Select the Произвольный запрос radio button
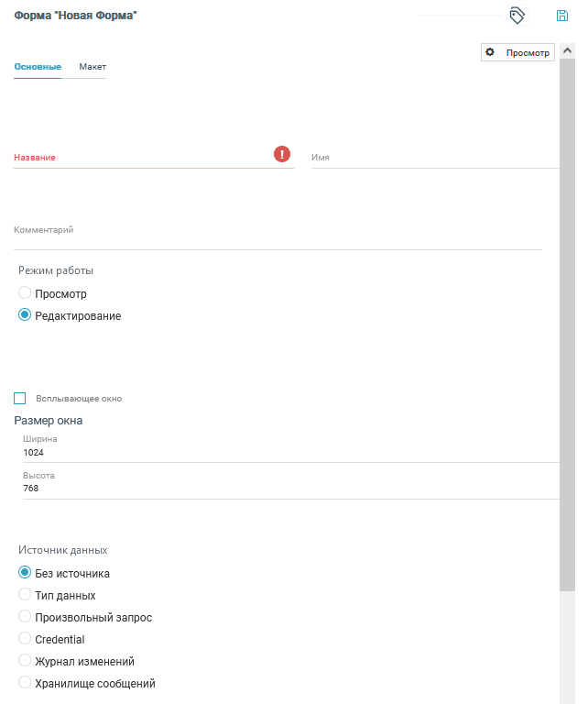Image resolution: width=588 pixels, height=704 pixels. 25,617
